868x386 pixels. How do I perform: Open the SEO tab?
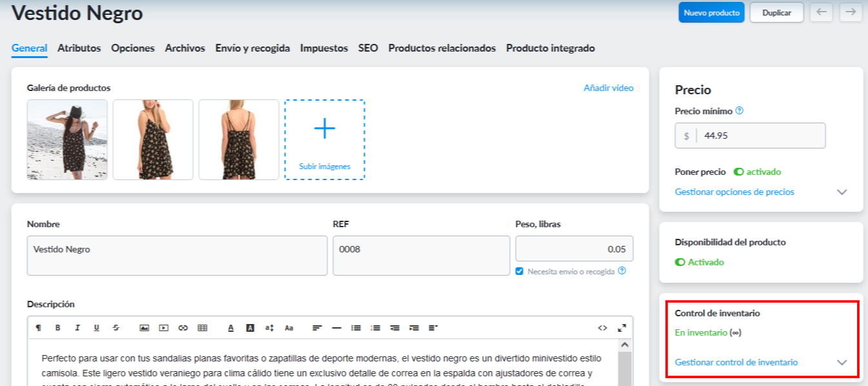[368, 48]
